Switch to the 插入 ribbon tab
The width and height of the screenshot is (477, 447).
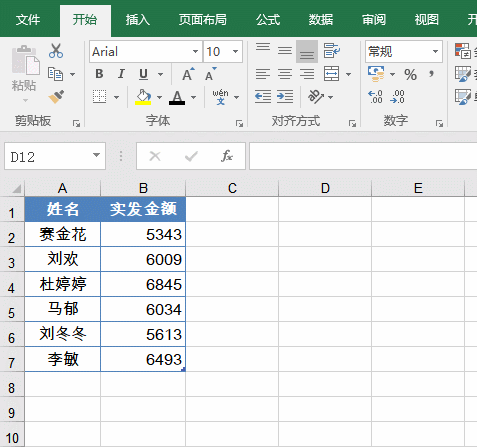pyautogui.click(x=138, y=20)
